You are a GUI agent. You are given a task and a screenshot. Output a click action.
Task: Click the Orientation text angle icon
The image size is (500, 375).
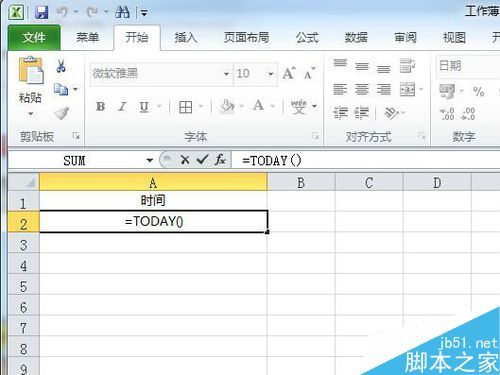point(391,113)
